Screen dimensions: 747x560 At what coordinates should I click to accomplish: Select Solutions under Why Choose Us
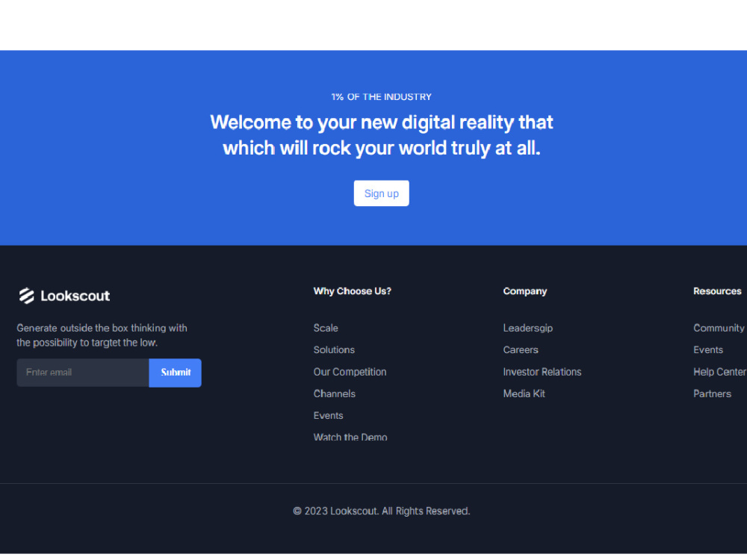334,349
